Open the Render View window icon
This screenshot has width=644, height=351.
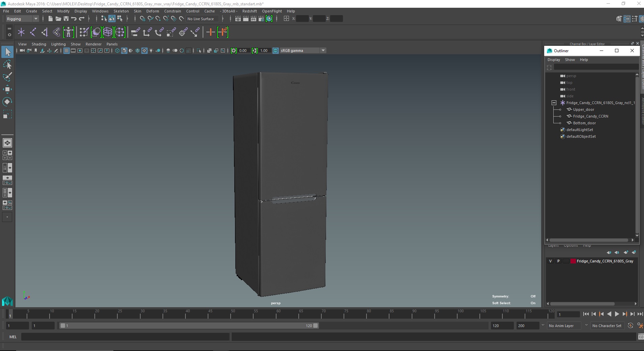238,19
